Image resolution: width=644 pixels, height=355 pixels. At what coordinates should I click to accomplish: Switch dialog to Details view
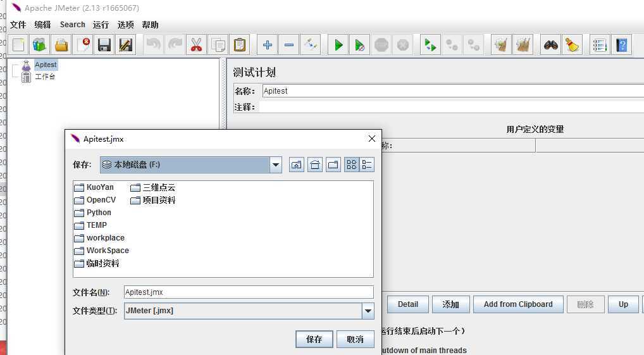pyautogui.click(x=367, y=165)
